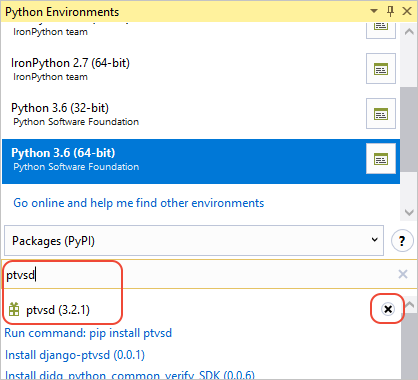The height and width of the screenshot is (380, 418).
Task: Click the Python Environments panel title
Action: click(x=62, y=12)
